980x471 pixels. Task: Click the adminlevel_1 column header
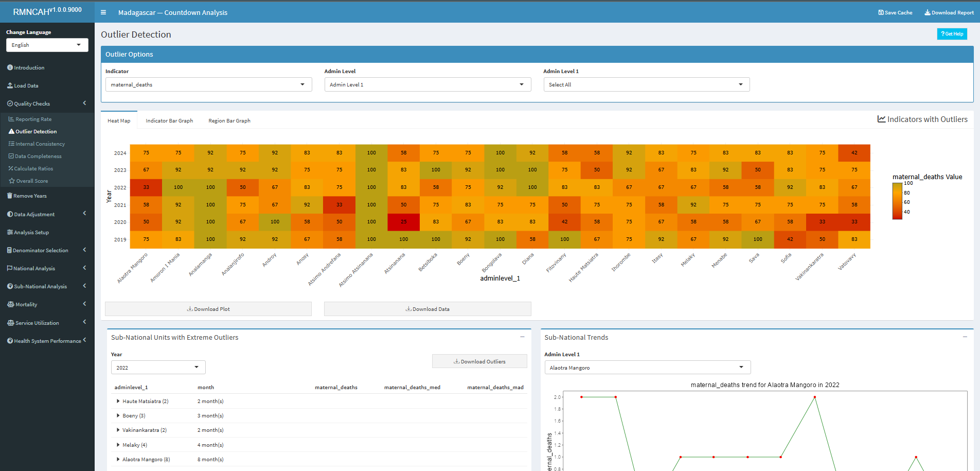coord(131,387)
